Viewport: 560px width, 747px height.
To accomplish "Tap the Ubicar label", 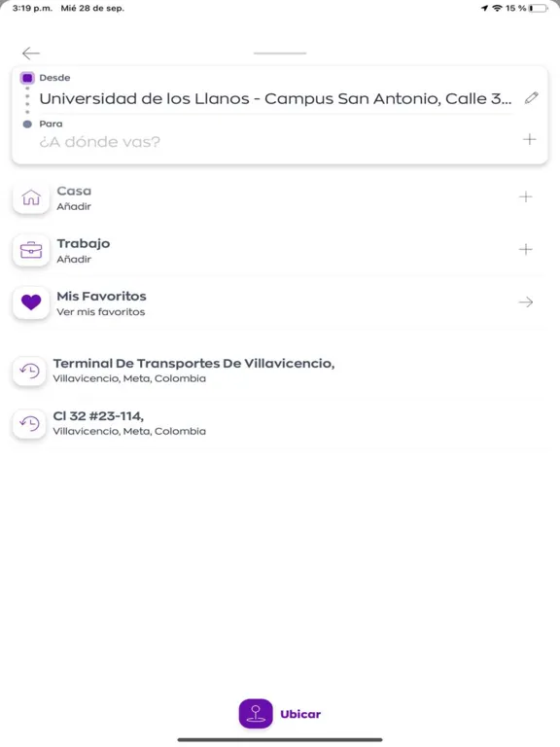I will pos(300,714).
